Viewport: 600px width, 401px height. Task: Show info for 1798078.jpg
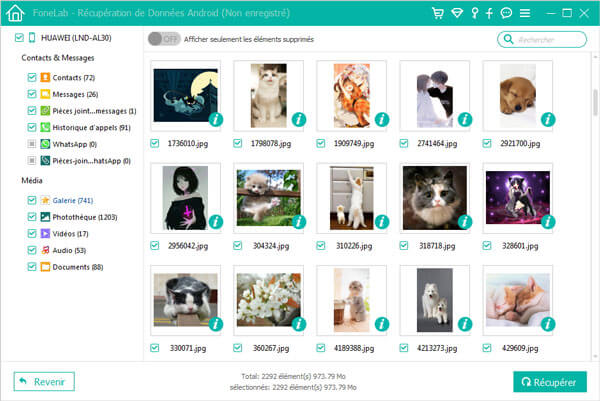[x=299, y=120]
